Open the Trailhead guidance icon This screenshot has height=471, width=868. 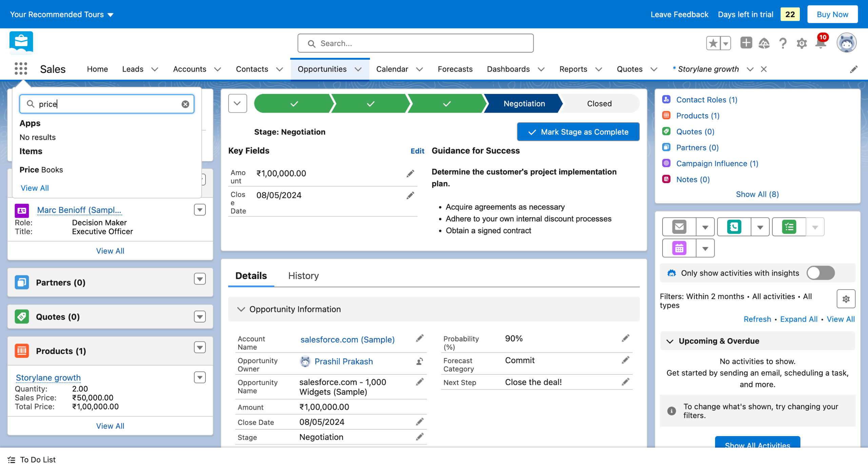point(764,43)
